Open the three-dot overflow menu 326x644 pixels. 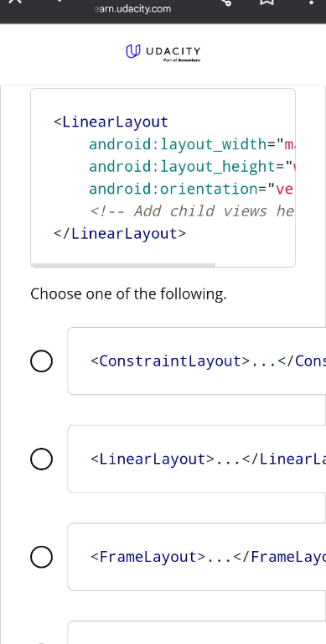(x=311, y=2)
